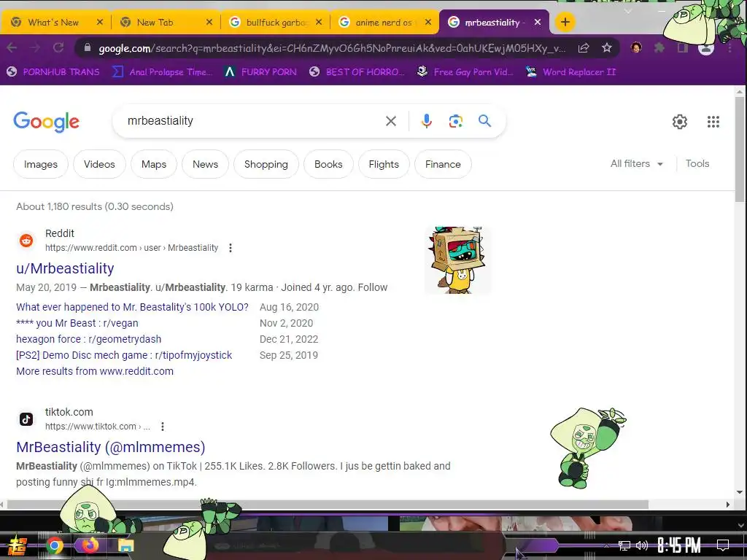Open 'What ever happened to Mr. Beastality's 100k YOLO?'
The image size is (747, 560).
pos(132,307)
